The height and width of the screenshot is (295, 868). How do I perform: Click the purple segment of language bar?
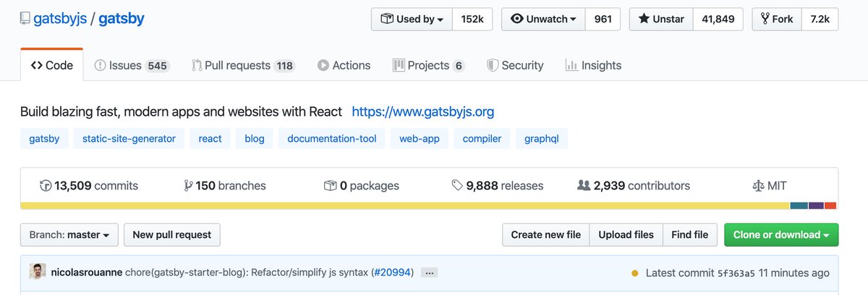click(816, 205)
